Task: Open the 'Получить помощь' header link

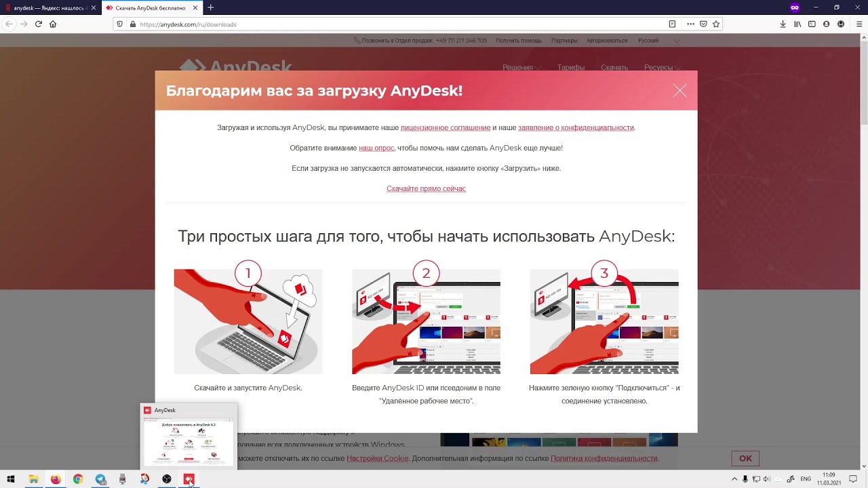Action: click(x=519, y=41)
